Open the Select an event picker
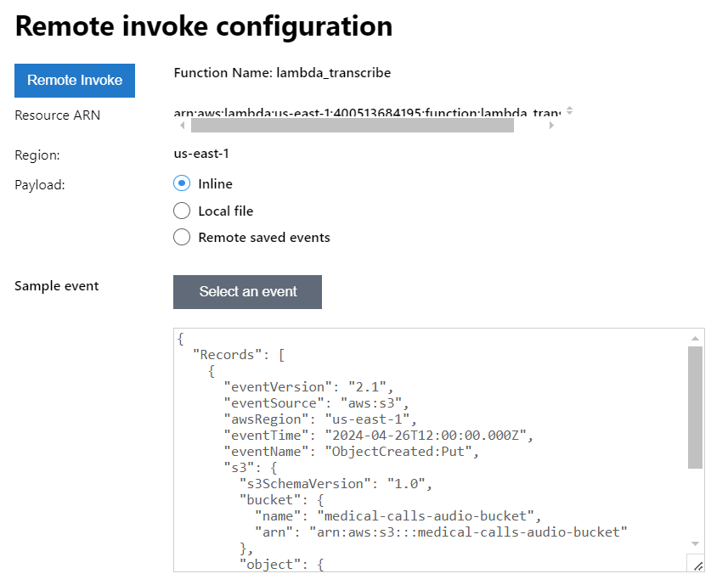 point(247,292)
